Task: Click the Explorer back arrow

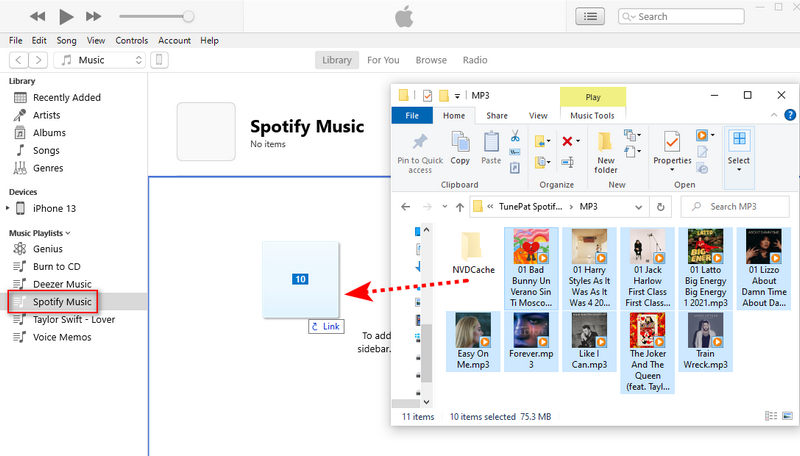Action: [x=406, y=207]
